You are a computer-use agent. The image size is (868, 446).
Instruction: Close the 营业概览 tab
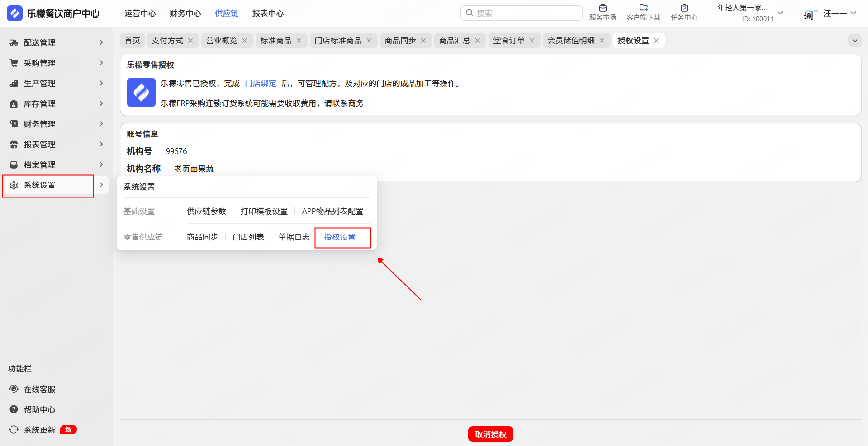click(x=245, y=41)
